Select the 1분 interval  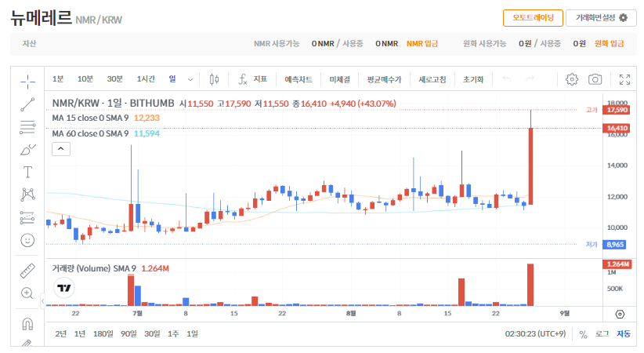point(58,79)
